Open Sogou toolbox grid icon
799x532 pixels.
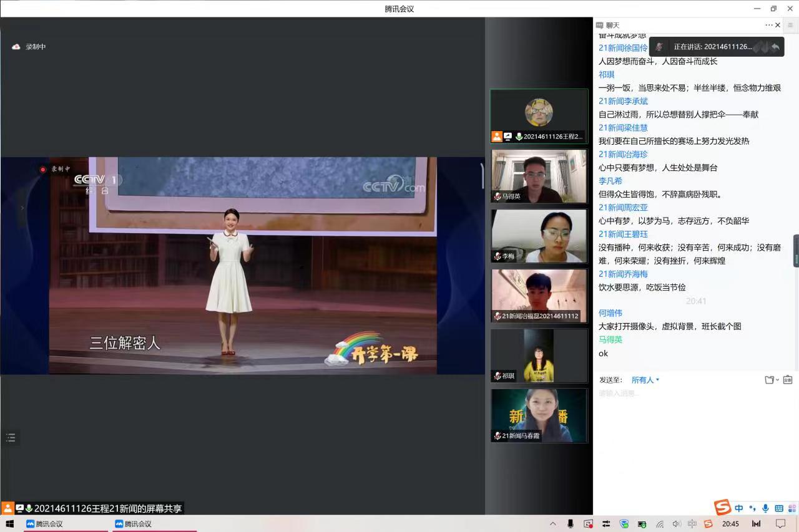click(792, 508)
